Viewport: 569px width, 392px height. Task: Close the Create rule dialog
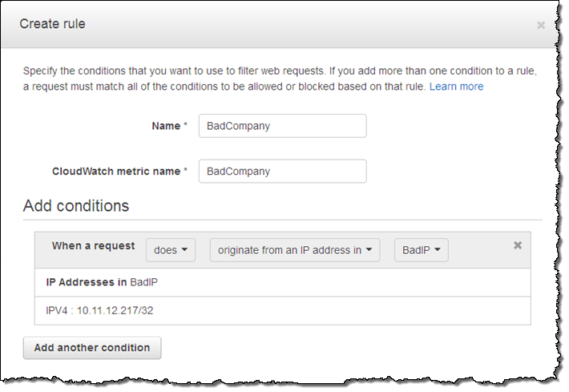point(541,26)
